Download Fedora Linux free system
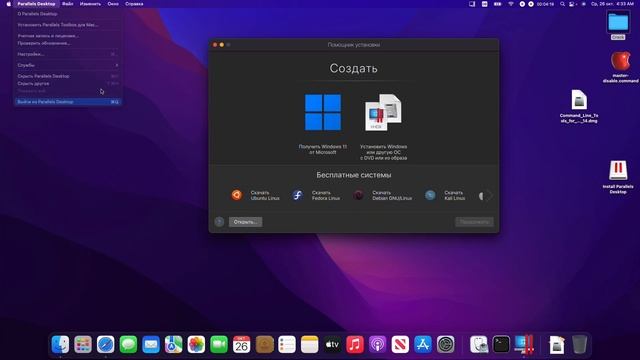This screenshot has width=640, height=360. pos(316,196)
